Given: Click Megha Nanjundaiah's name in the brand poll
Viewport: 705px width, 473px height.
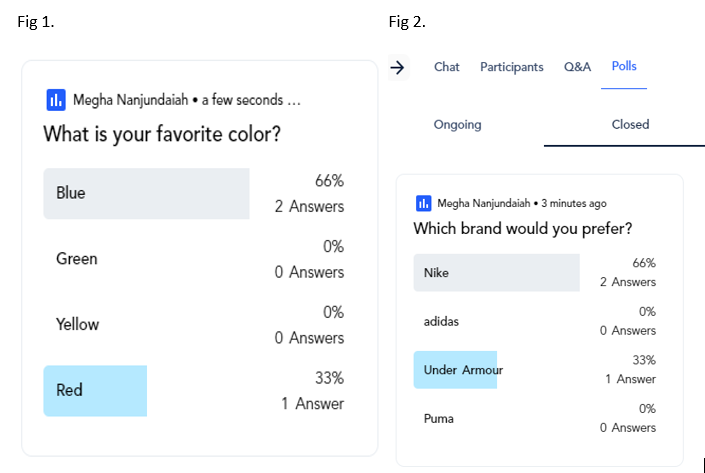Looking at the screenshot, I should 484,204.
